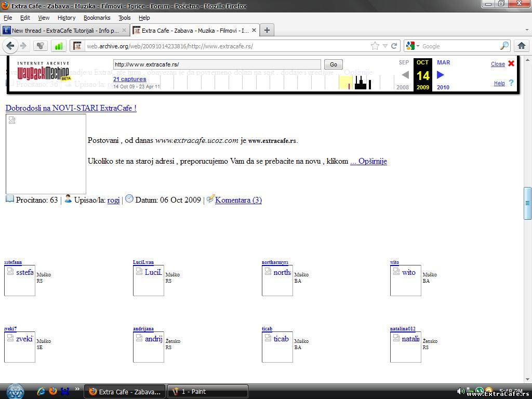Click the broken image in the welcome post
The height and width of the screenshot is (399, 532).
coord(46,154)
